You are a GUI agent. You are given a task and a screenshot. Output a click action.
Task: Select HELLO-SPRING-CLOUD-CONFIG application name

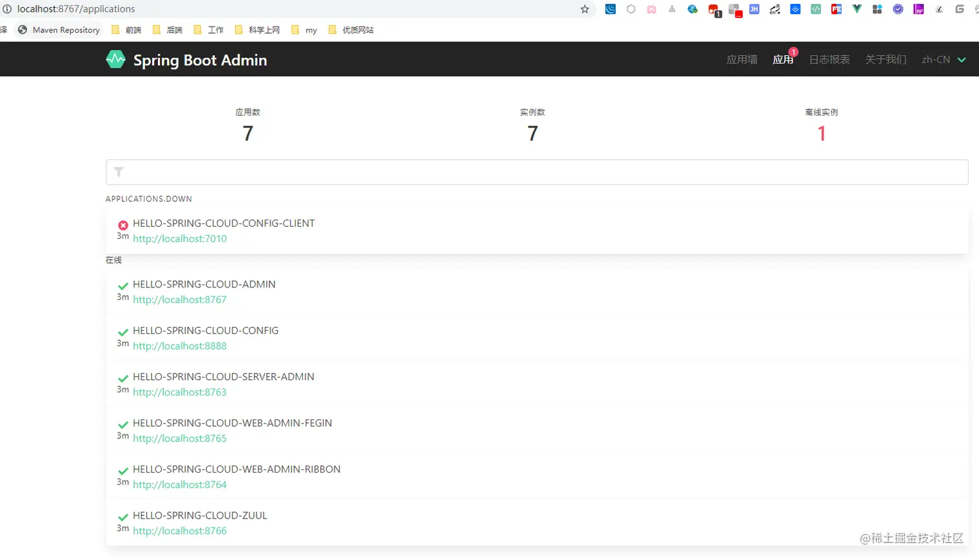(205, 330)
